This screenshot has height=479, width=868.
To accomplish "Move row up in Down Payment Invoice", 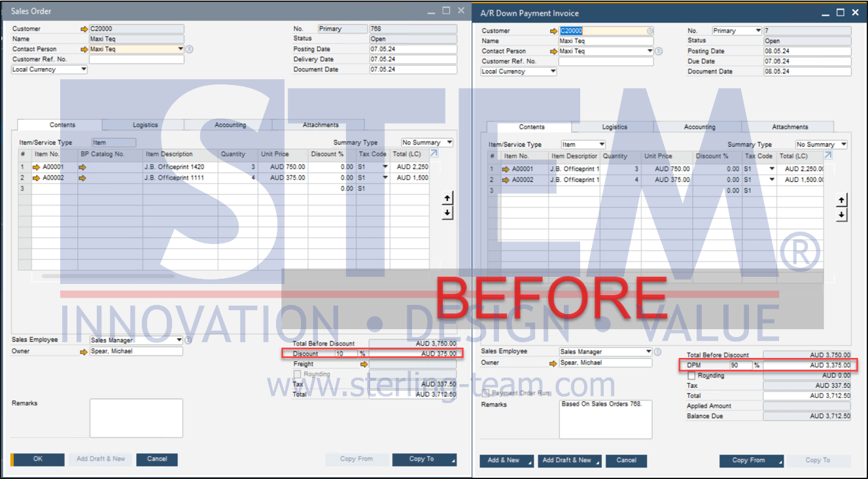I will coord(842,200).
